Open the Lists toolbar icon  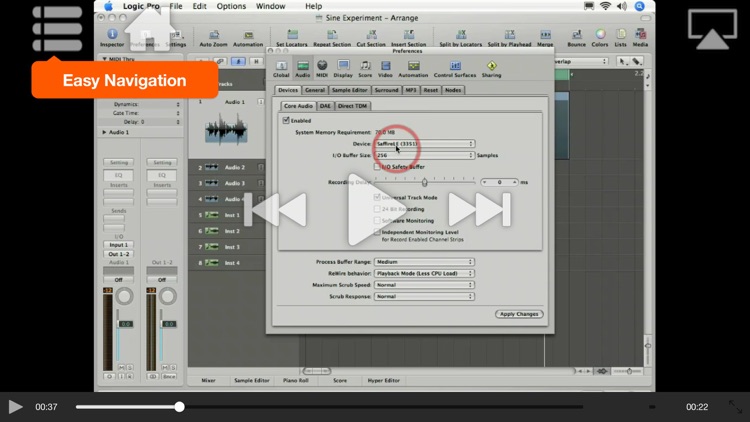pos(620,35)
